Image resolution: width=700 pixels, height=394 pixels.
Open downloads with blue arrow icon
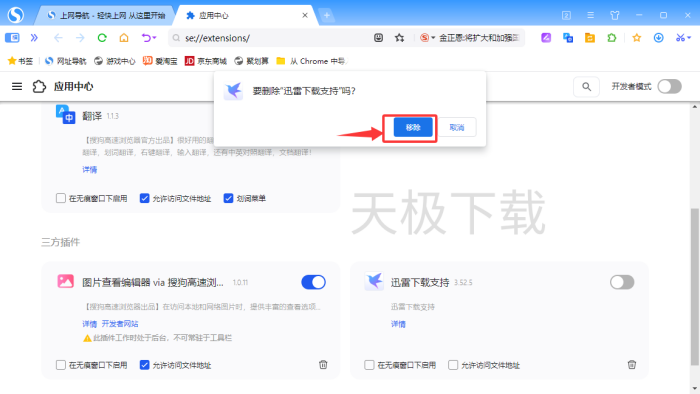[658, 38]
